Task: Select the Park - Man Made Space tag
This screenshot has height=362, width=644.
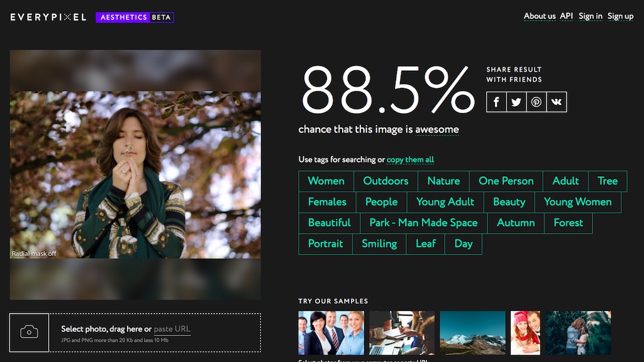Action: 423,223
